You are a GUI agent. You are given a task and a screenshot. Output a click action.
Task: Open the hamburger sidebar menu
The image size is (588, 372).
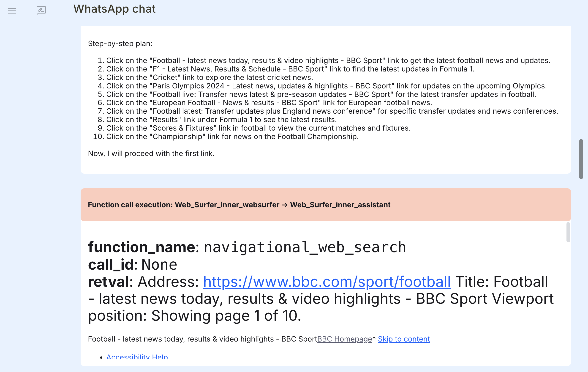click(x=12, y=11)
